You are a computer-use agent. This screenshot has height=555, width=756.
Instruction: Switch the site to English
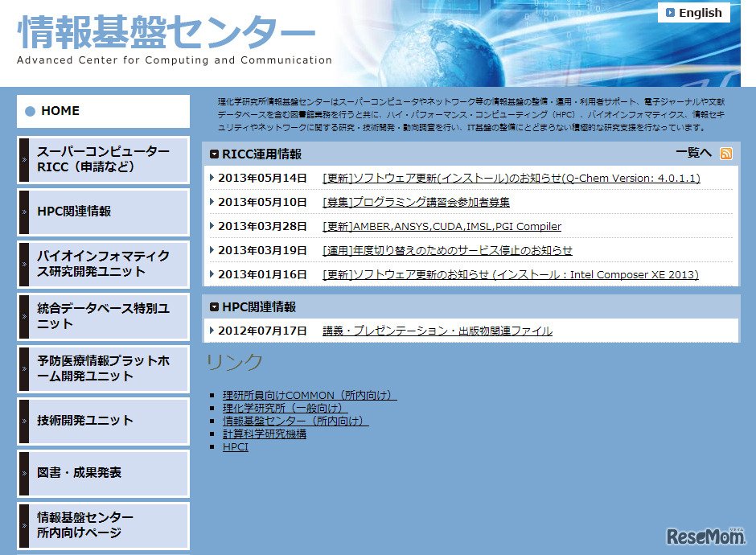click(x=699, y=13)
